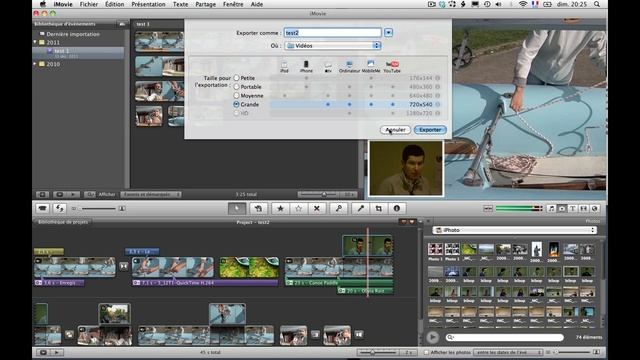The image size is (640, 360).
Task: Open the Édition menu
Action: click(114, 4)
